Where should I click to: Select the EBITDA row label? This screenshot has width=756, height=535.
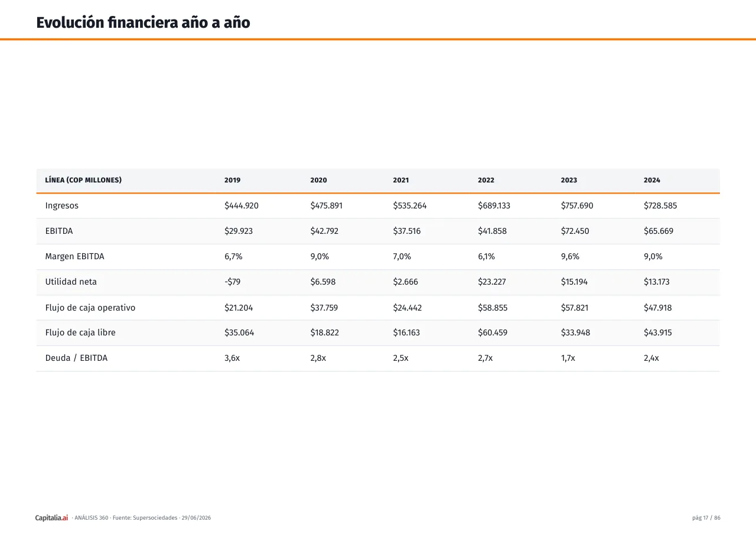(59, 231)
